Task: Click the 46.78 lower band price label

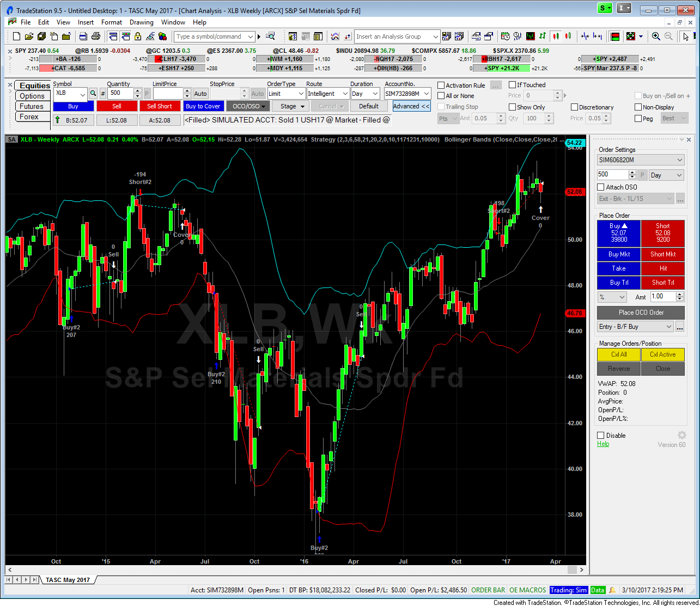Action: point(575,313)
